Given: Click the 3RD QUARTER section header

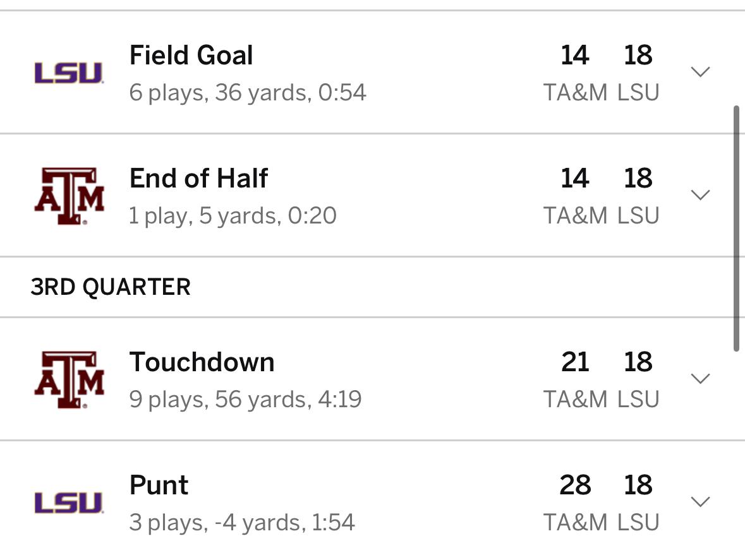Looking at the screenshot, I should 111,287.
